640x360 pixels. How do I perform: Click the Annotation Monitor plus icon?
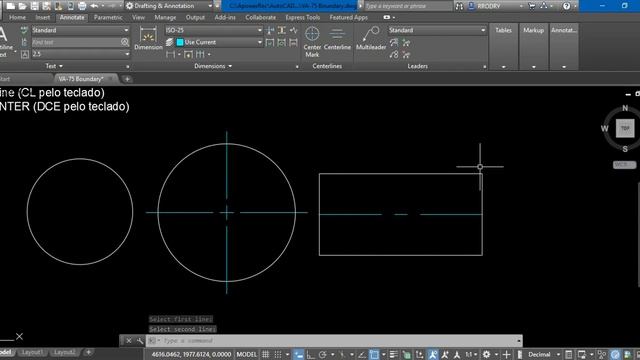[x=507, y=354]
